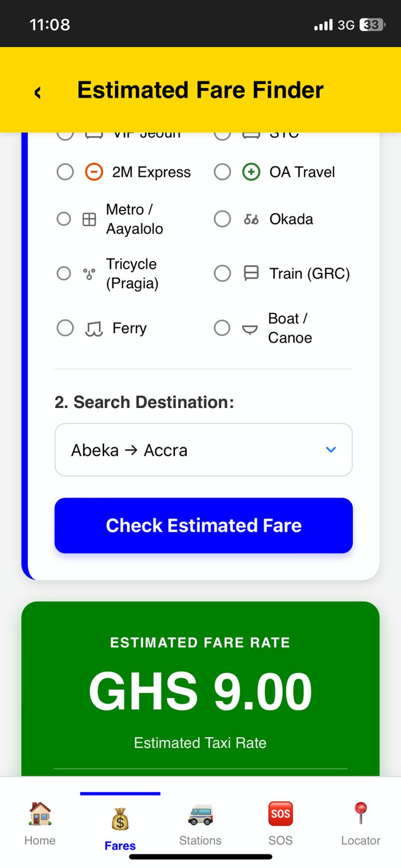
Task: Select the Train (GRC) radio button
Action: 223,273
